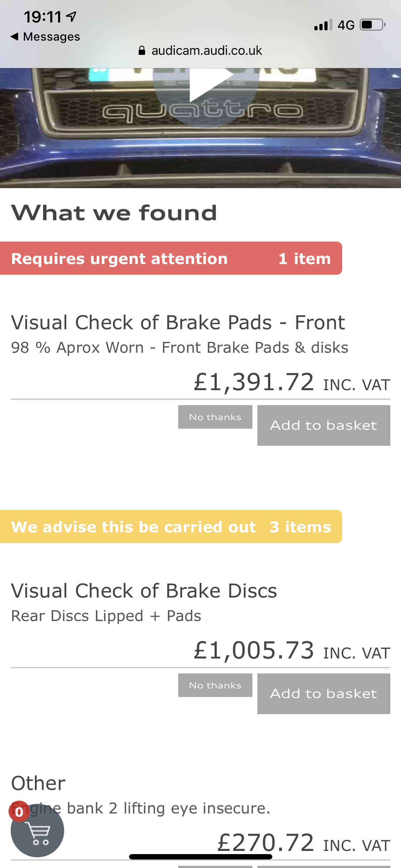Decline rear brake discs with No thanks
This screenshot has width=401, height=868.
(x=215, y=685)
